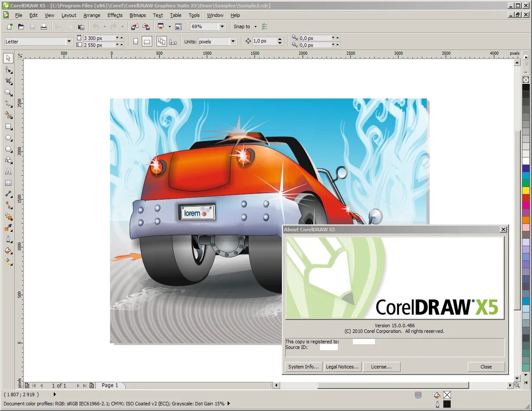Open the File menu
Viewport: 532px width, 411px height.
click(19, 15)
